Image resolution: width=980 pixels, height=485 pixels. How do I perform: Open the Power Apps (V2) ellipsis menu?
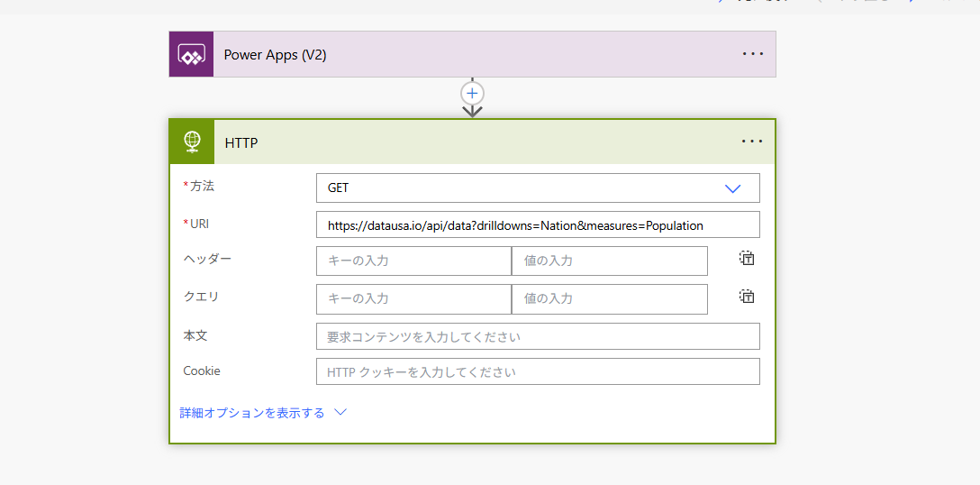(753, 54)
